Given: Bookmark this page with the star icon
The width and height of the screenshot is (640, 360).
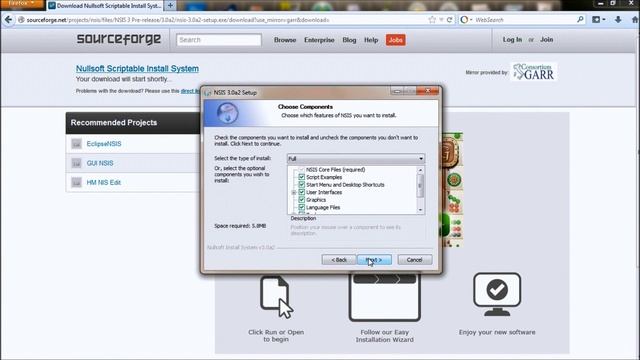Looking at the screenshot, I should pyautogui.click(x=432, y=20).
